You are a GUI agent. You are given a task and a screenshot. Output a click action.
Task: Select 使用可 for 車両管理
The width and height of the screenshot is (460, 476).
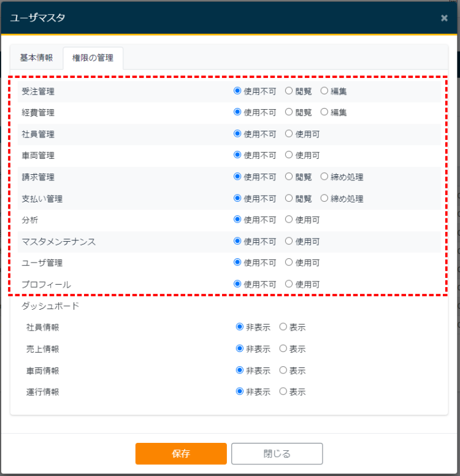pos(289,155)
